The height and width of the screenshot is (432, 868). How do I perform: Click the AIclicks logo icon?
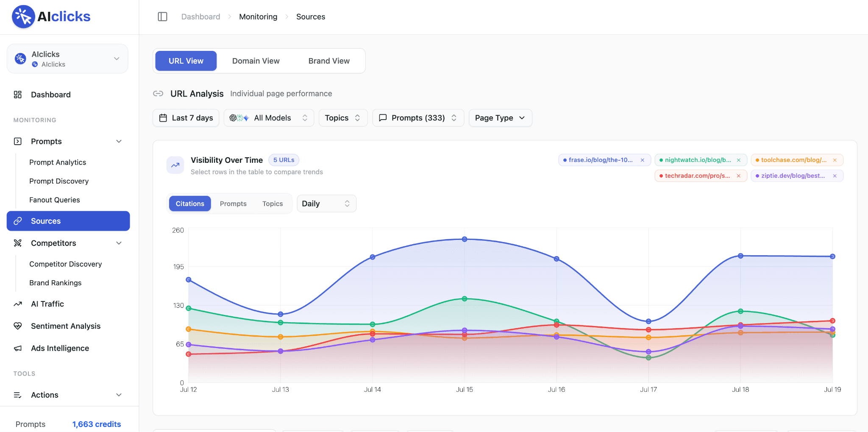[x=23, y=17]
